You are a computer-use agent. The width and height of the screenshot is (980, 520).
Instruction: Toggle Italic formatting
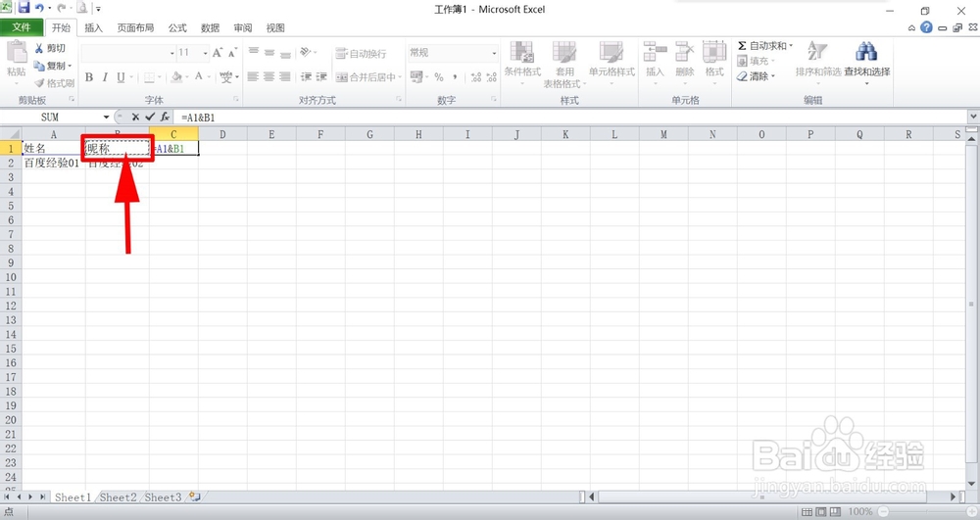pyautogui.click(x=105, y=76)
